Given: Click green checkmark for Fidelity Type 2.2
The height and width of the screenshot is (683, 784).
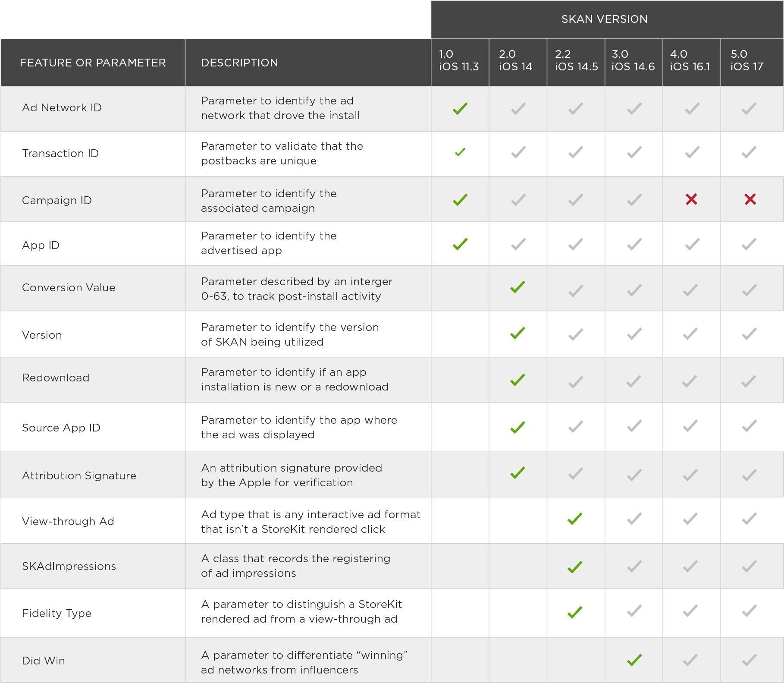Looking at the screenshot, I should point(575,612).
